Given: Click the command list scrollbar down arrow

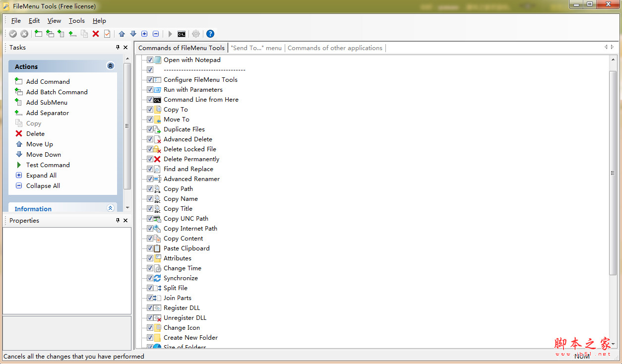Looking at the screenshot, I should (x=613, y=344).
